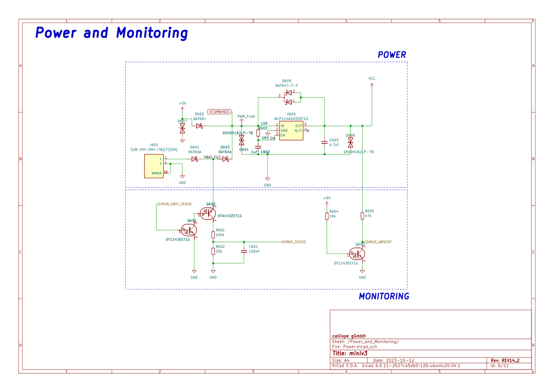Select the R603 10R resistor symbol
Viewport: 554px width, 392px height.
(258, 133)
